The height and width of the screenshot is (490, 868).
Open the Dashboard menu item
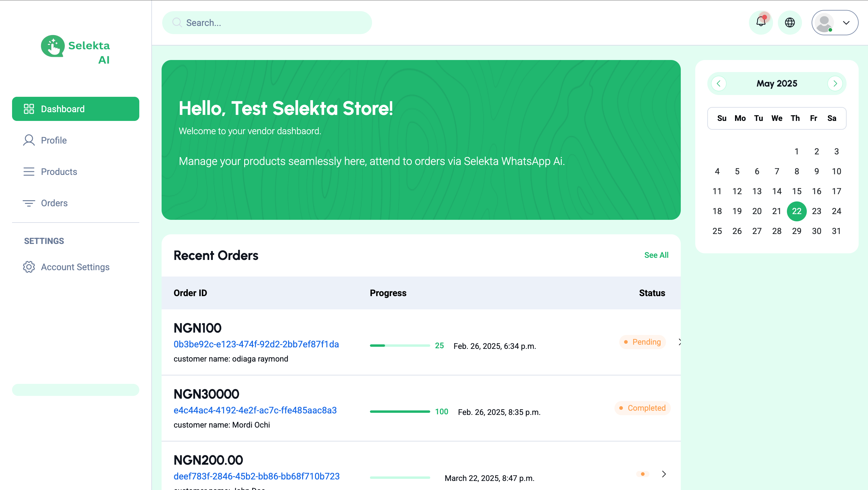[x=75, y=109]
